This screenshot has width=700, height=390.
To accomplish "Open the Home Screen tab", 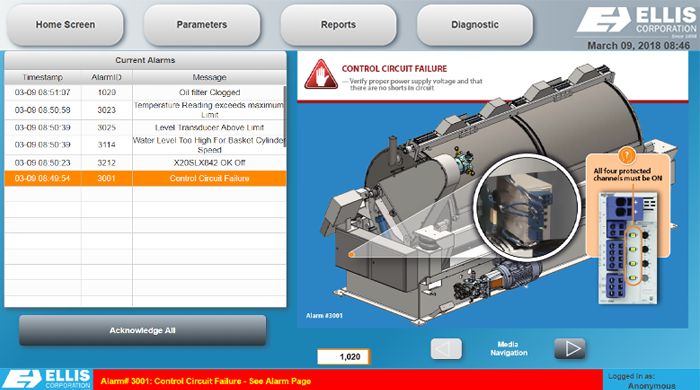I will (65, 25).
